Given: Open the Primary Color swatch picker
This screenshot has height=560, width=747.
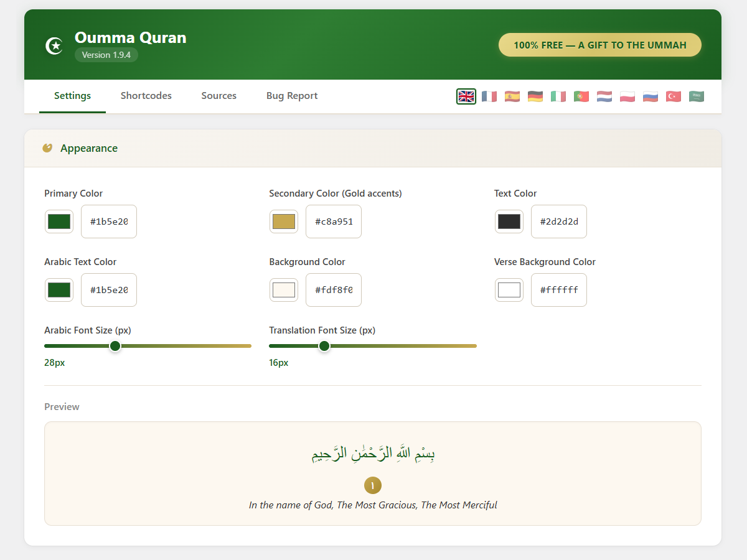Looking at the screenshot, I should click(x=59, y=222).
